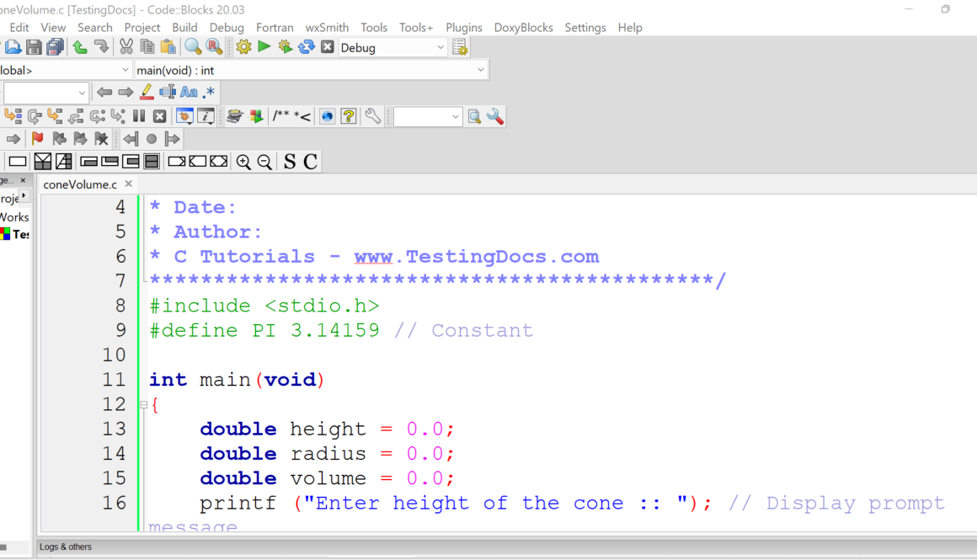Close the coneVolume.c editor tab
The height and width of the screenshot is (560, 977).
coord(129,184)
